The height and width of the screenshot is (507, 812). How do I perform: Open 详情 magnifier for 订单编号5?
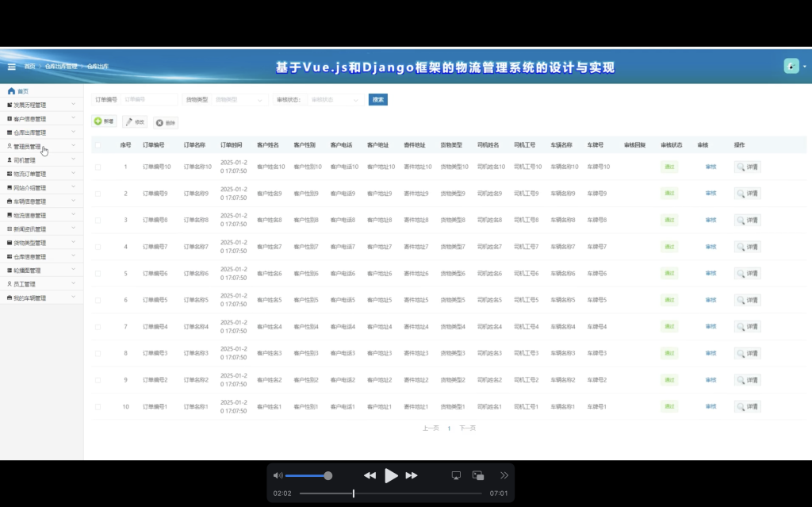click(x=747, y=300)
